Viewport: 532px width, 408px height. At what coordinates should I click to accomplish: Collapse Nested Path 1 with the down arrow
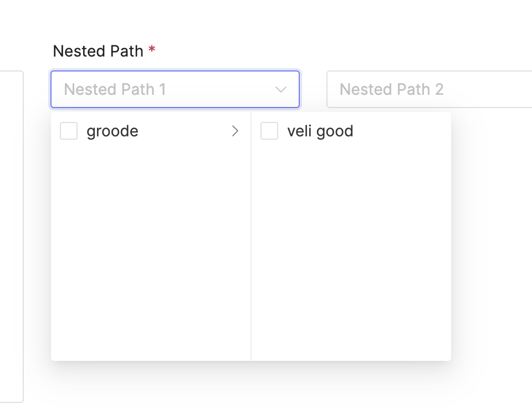pos(281,89)
